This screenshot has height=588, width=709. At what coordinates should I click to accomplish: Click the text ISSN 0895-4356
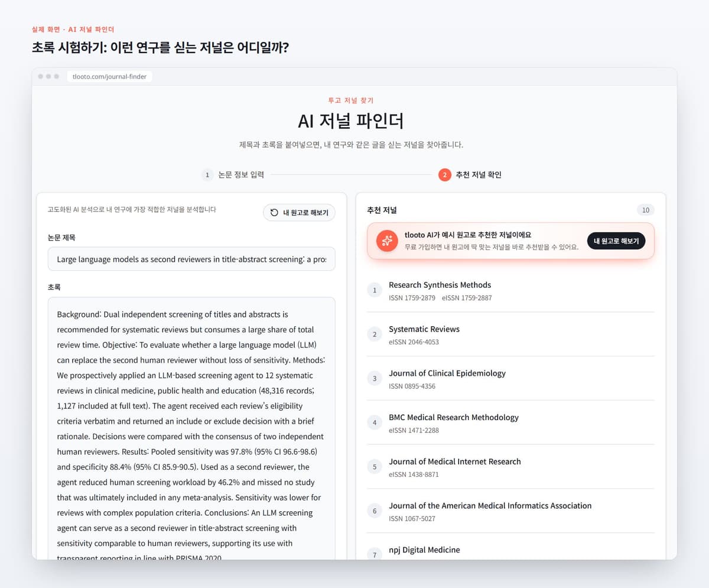(412, 386)
